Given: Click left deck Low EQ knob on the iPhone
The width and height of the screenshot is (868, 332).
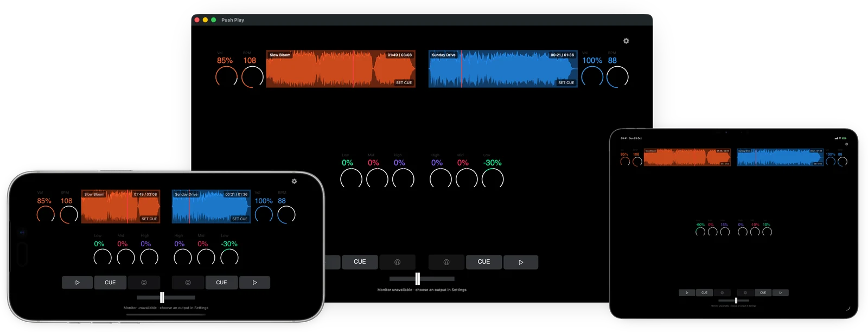Looking at the screenshot, I should (x=103, y=258).
